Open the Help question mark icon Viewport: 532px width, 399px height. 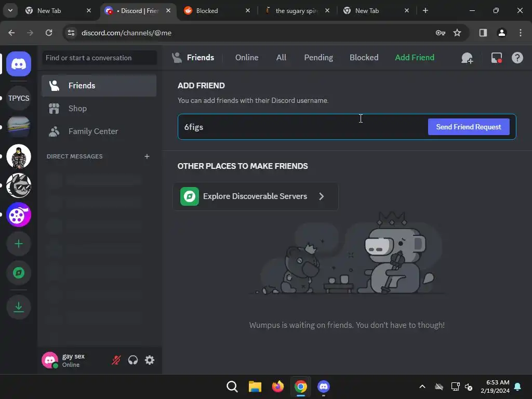[x=517, y=58]
